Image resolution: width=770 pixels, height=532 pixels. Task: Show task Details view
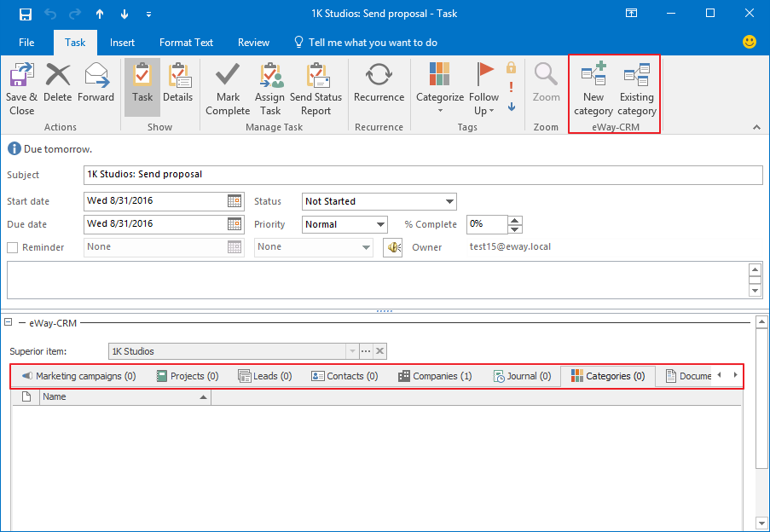pyautogui.click(x=177, y=83)
